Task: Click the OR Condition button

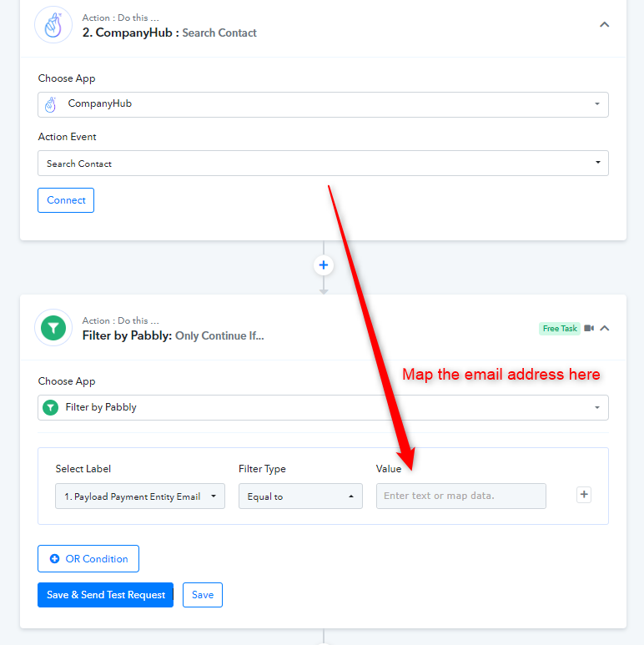Action: point(88,558)
